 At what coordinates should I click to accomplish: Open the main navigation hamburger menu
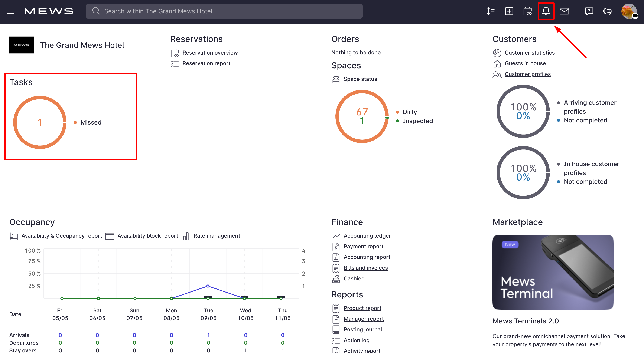tap(10, 11)
